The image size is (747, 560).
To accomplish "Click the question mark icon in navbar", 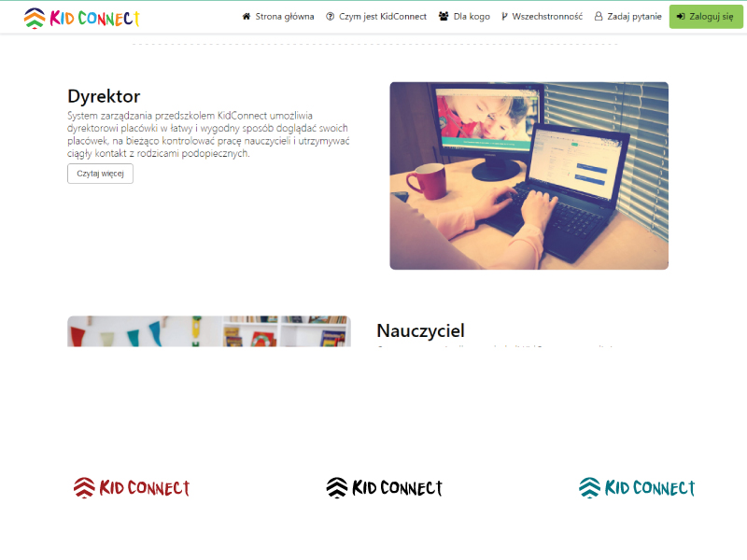I will point(330,17).
